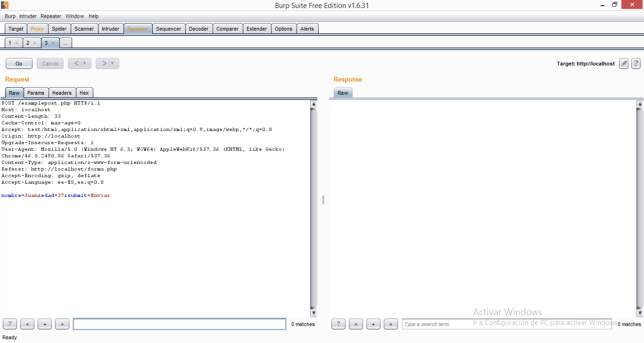644x343 pixels.
Task: Click the Burp Suite logo in title bar
Action: pos(5,5)
